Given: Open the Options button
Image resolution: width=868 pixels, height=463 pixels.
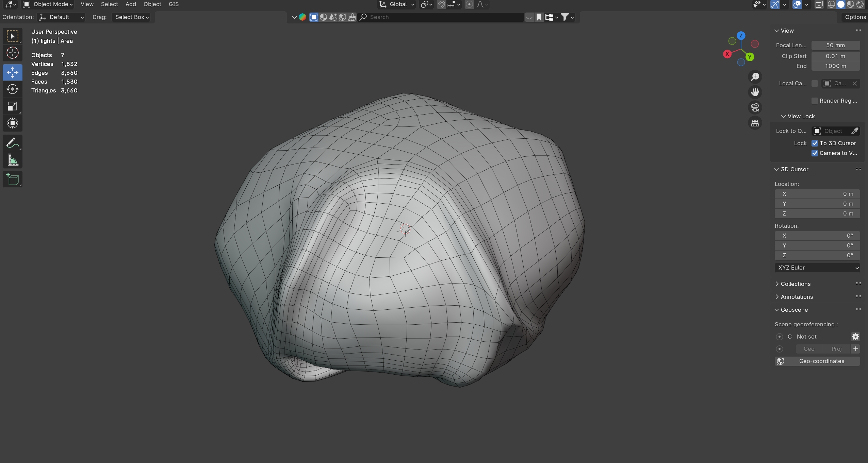Looking at the screenshot, I should tap(855, 17).
